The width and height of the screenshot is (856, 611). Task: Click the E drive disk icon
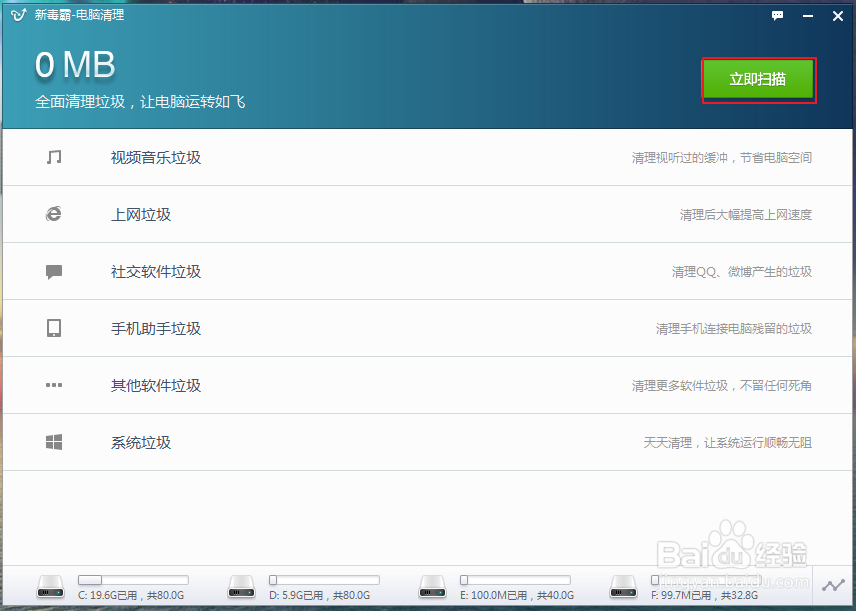pos(432,584)
